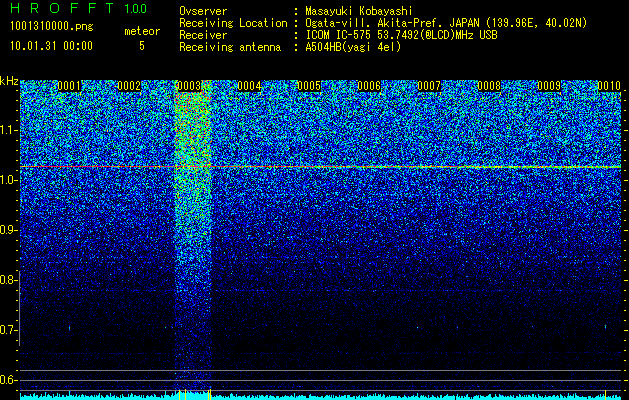Select time marker 0003
This screenshot has width=629, height=400.
tap(189, 86)
